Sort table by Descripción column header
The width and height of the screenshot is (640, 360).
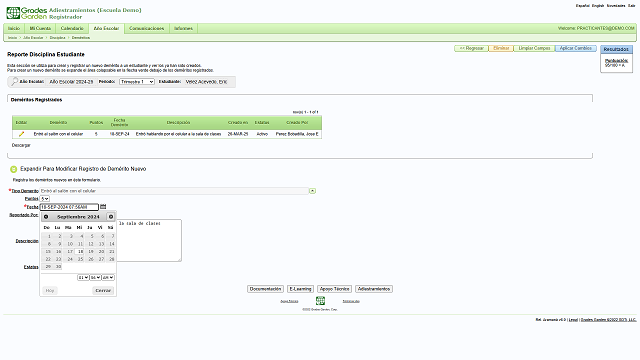pos(178,122)
